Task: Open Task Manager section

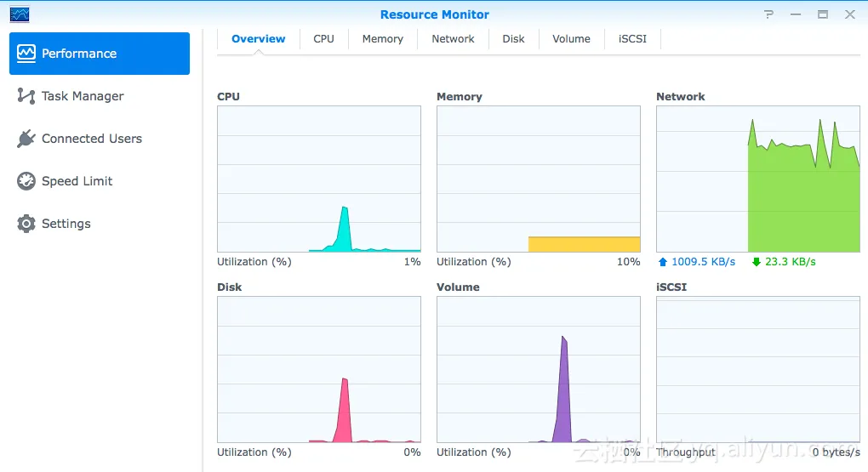Action: tap(100, 96)
